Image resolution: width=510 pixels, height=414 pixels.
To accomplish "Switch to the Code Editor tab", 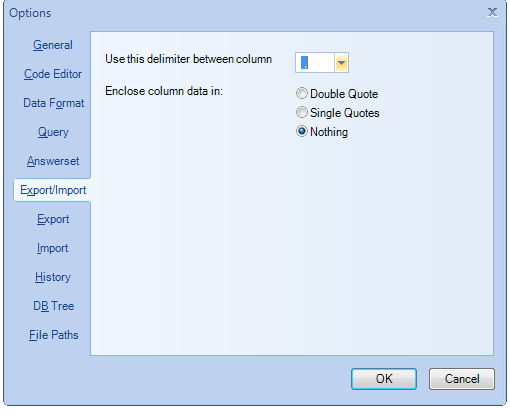I will [53, 74].
